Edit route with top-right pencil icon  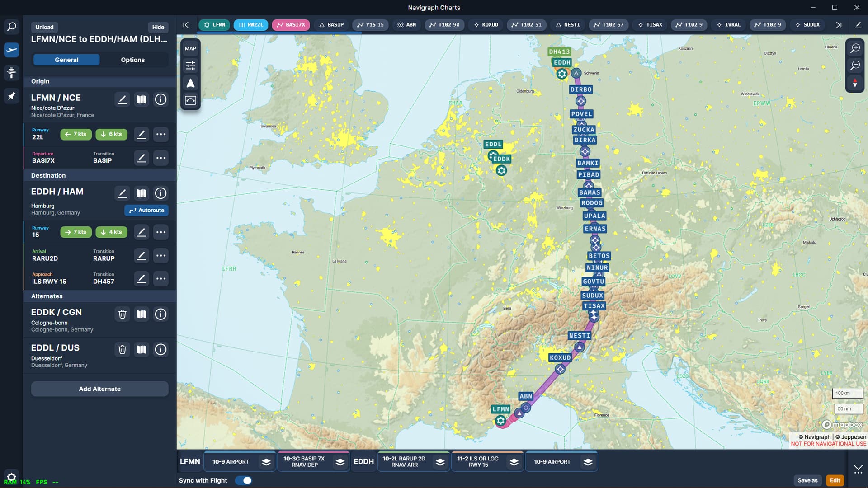[858, 25]
